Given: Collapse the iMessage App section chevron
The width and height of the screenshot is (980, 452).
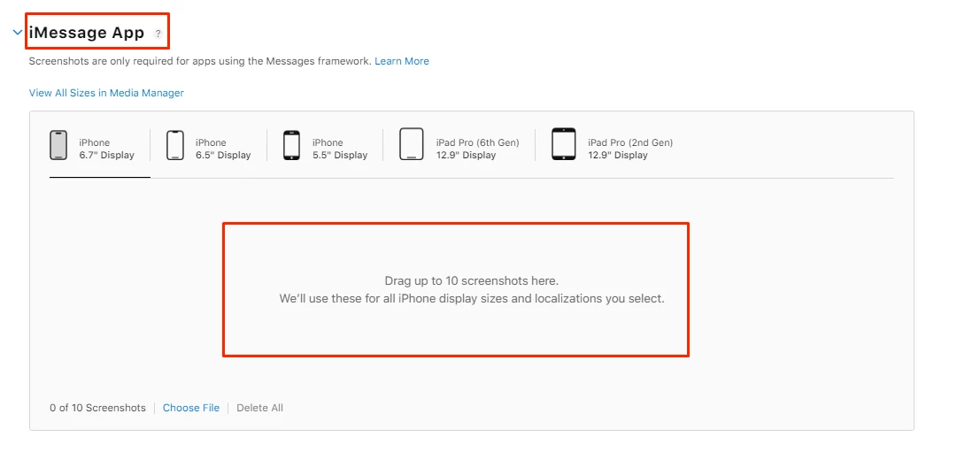Looking at the screenshot, I should (x=18, y=33).
